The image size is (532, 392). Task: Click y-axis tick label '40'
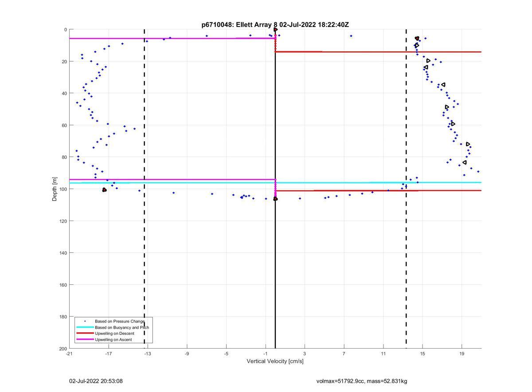(64, 93)
